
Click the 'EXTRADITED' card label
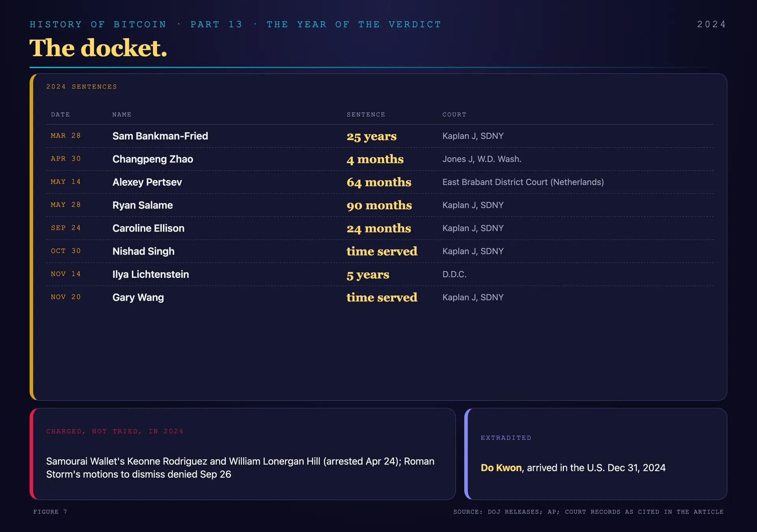506,438
